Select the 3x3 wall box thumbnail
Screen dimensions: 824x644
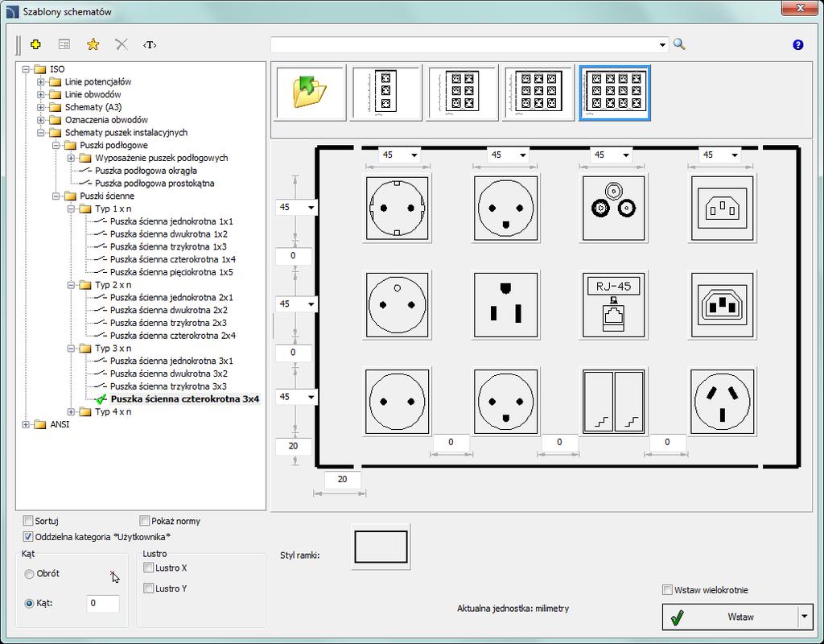point(538,93)
